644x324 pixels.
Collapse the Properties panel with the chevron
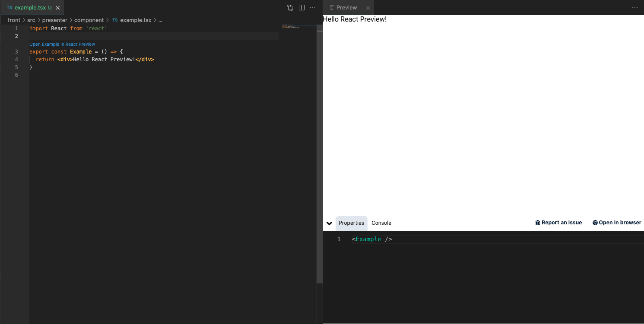(329, 223)
